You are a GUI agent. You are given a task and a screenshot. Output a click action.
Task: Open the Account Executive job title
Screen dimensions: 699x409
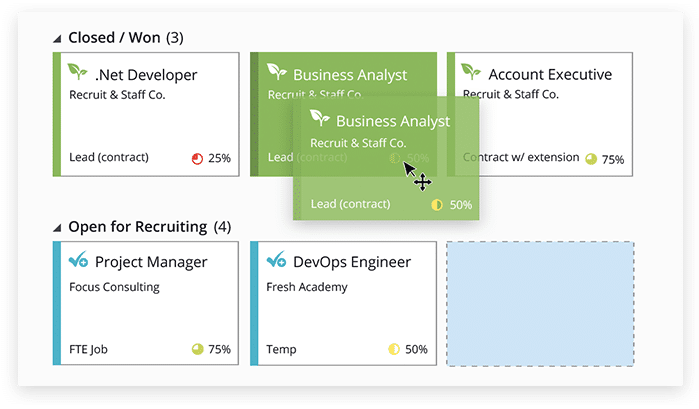[550, 74]
